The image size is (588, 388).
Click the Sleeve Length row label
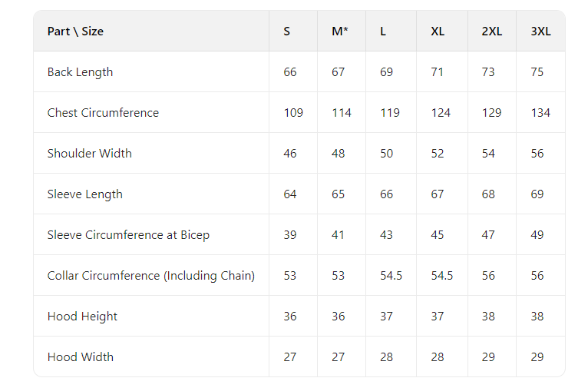[x=84, y=194]
